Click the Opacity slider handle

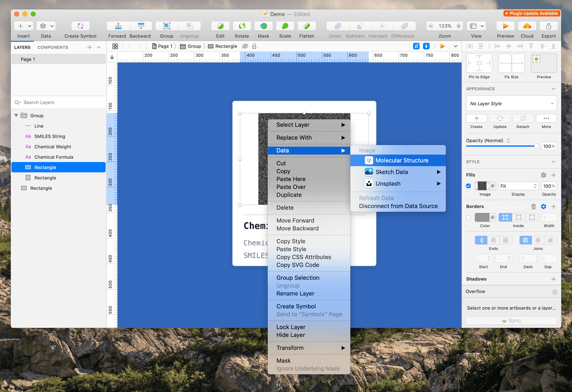(x=536, y=146)
